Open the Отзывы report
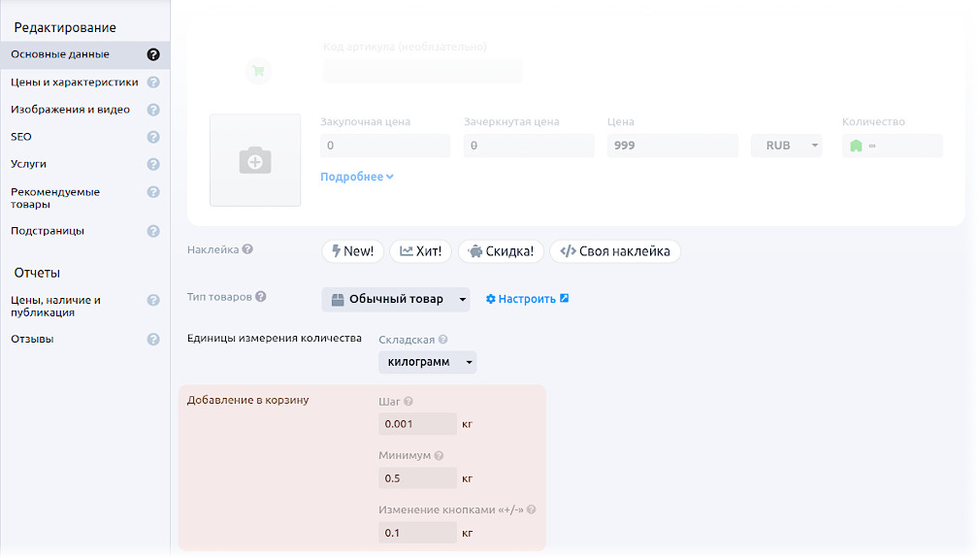The height and width of the screenshot is (558, 980). 32,339
